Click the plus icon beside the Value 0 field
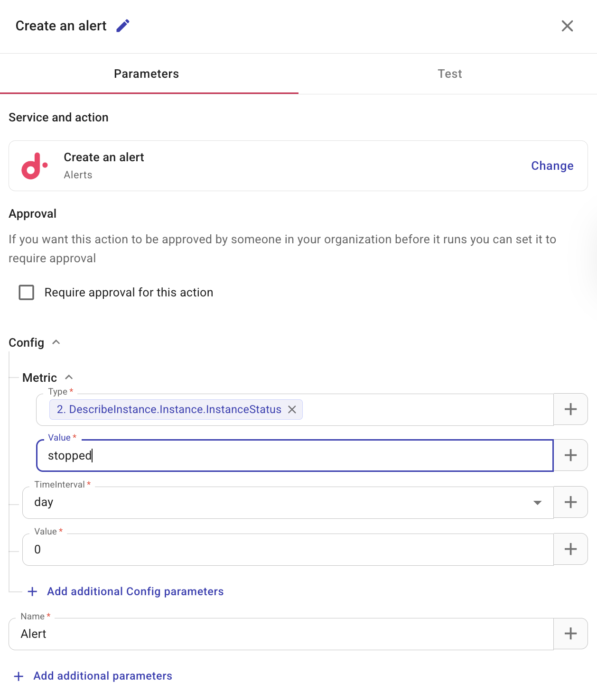Viewport: 597px width, 700px height. coord(570,549)
